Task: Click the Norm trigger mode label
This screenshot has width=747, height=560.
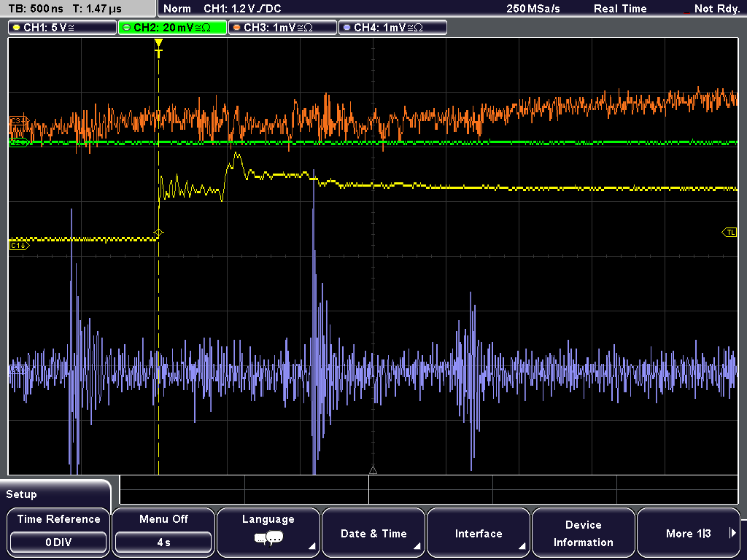Action: (177, 9)
